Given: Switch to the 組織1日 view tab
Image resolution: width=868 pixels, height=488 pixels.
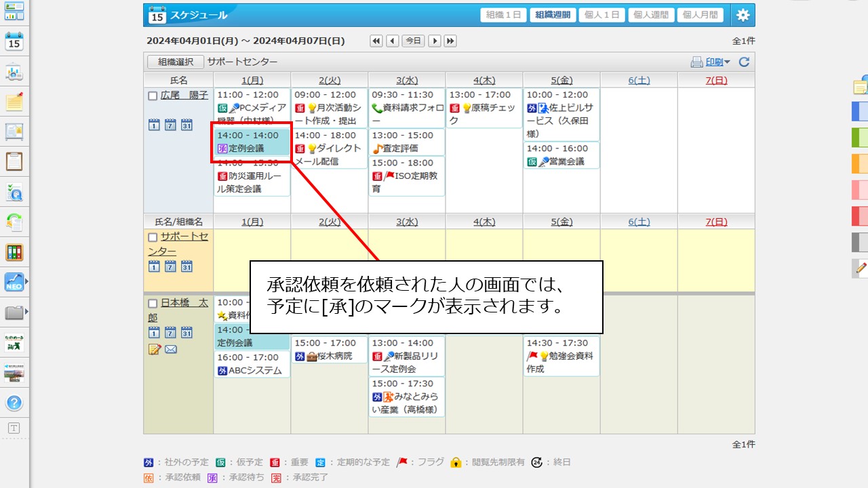Looking at the screenshot, I should (x=503, y=15).
